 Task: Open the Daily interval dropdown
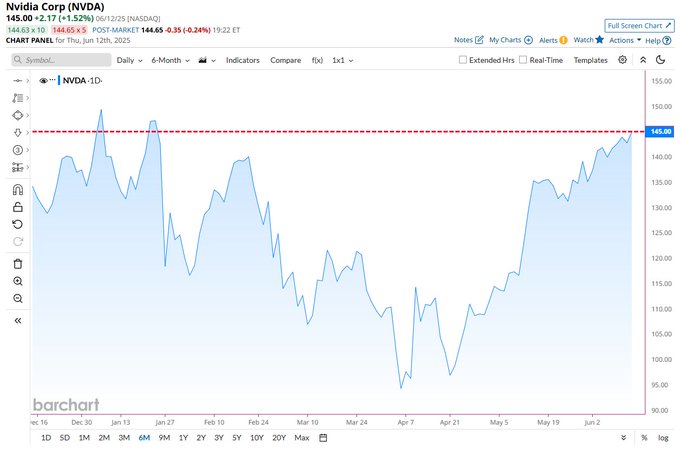pyautogui.click(x=129, y=60)
